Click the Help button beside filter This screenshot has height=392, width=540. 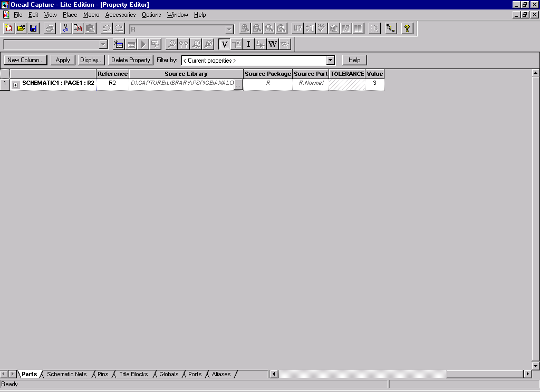[x=354, y=60]
